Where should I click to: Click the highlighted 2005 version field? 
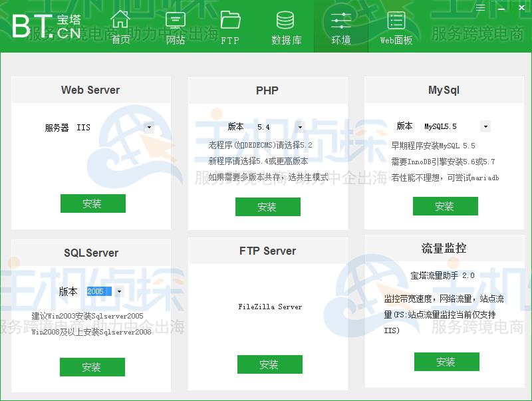(99, 291)
